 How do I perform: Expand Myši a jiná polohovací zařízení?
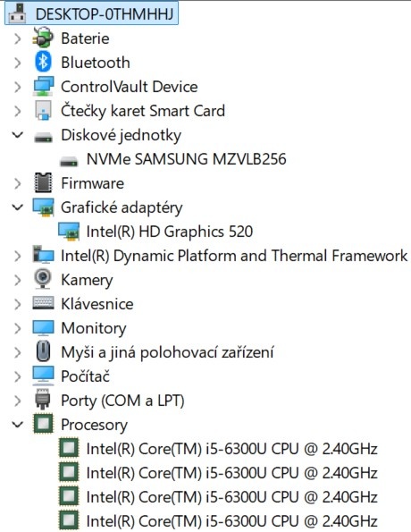click(18, 352)
